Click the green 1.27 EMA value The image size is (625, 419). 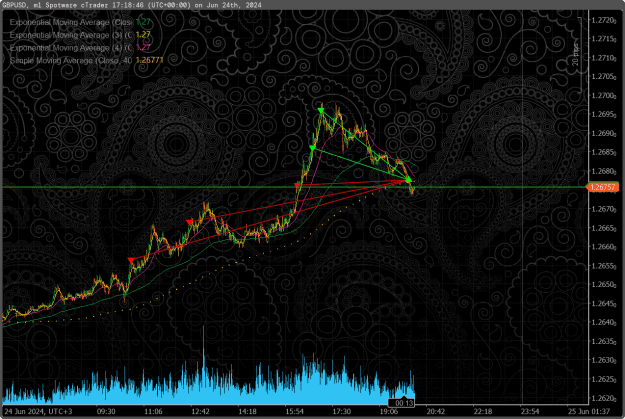(143, 22)
